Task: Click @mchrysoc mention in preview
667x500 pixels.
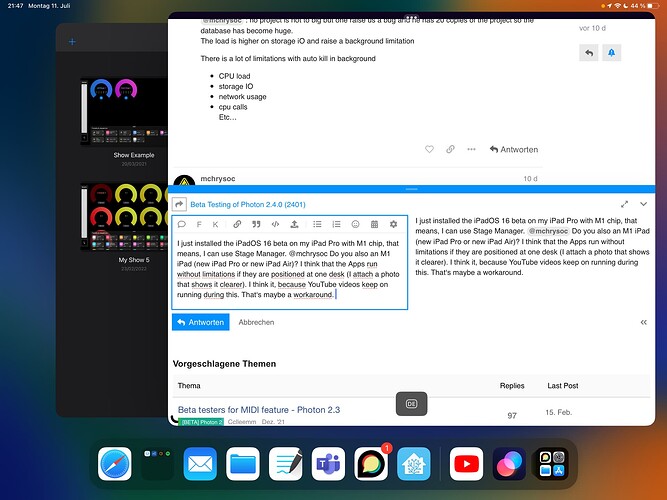Action: click(548, 231)
